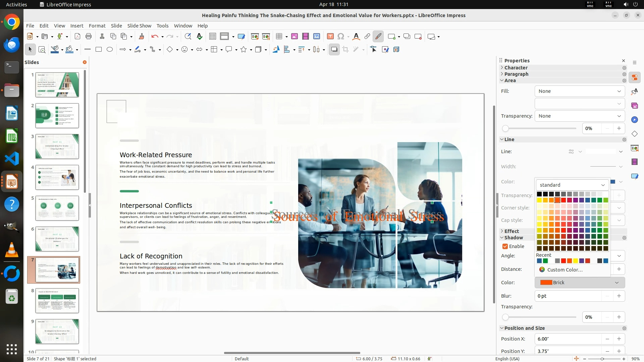Click the Export as PDF icon
Viewport: 644px width, 362px height.
[x=77, y=37]
